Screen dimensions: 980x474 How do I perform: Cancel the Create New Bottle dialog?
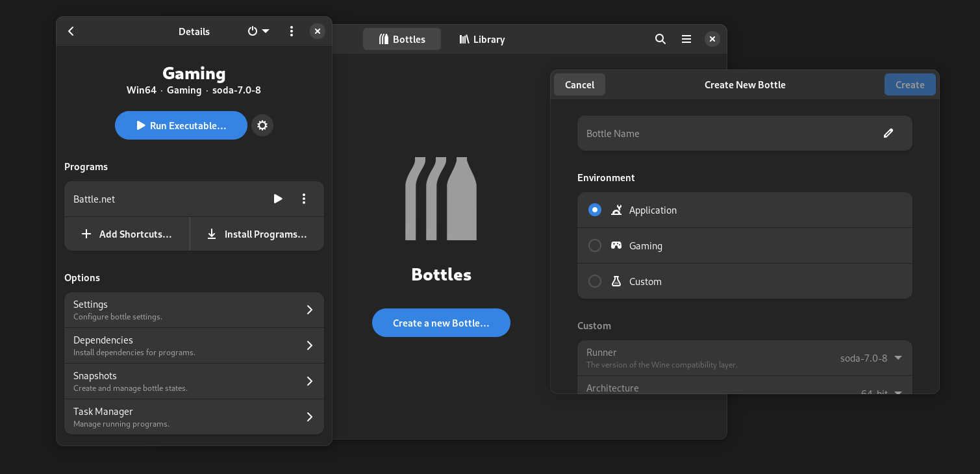[x=579, y=84]
